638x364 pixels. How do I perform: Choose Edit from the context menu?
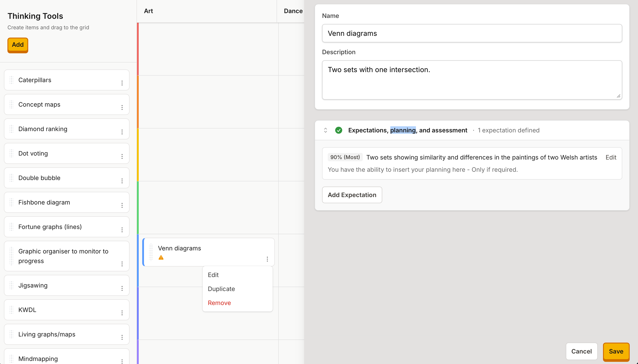tap(213, 275)
